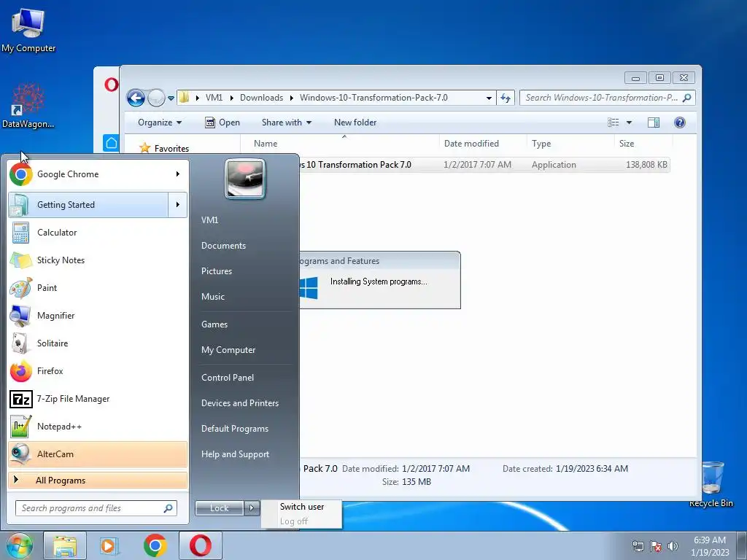The image size is (747, 560).
Task: Open the VM1 user folder link
Action: (209, 220)
